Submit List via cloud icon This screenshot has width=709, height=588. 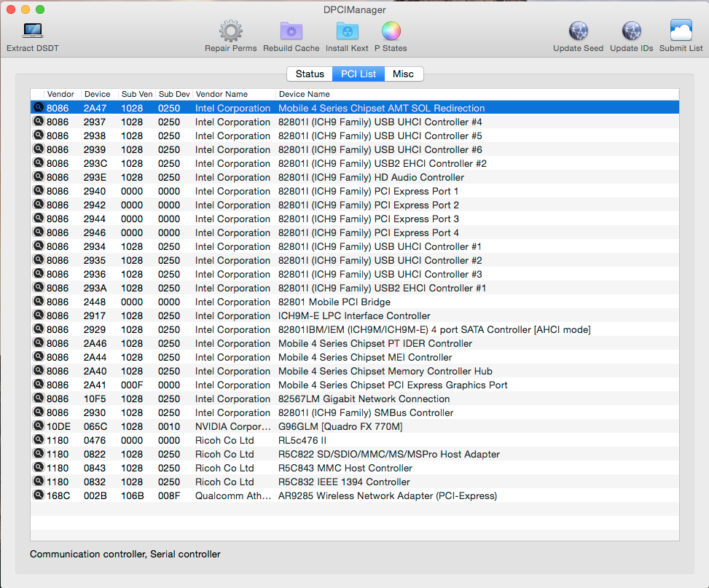pos(681,31)
